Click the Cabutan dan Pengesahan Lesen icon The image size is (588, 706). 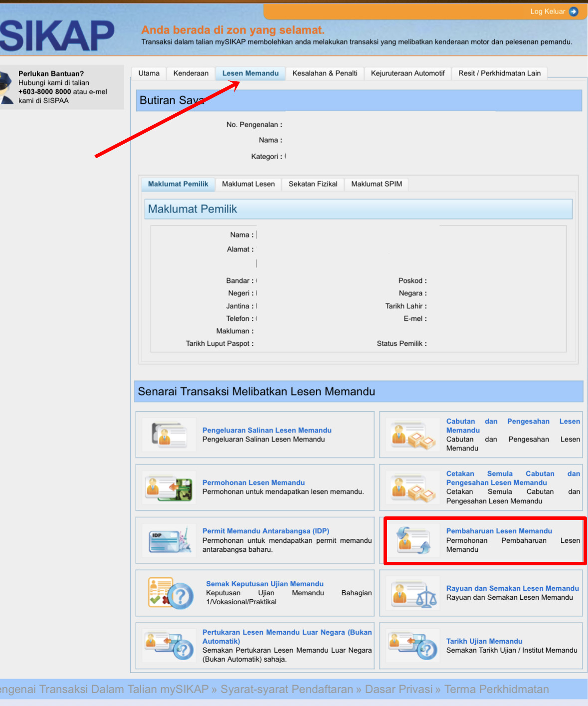413,435
